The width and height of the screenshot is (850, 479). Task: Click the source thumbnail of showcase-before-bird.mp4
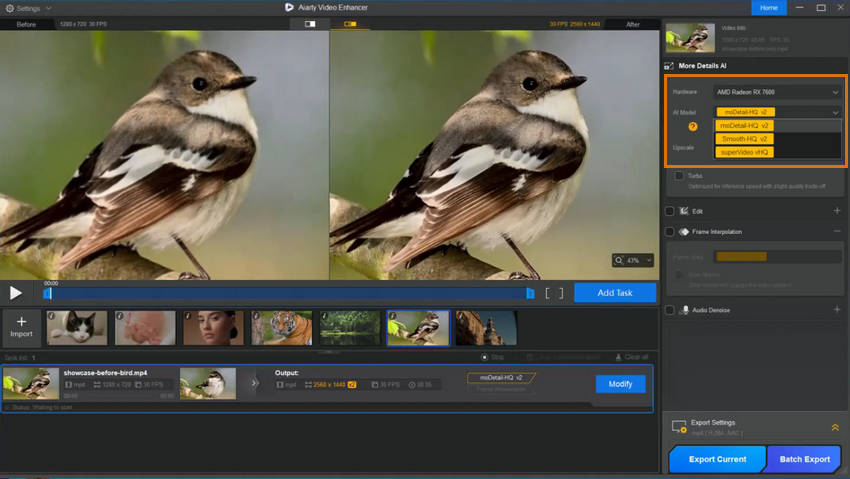coord(31,384)
